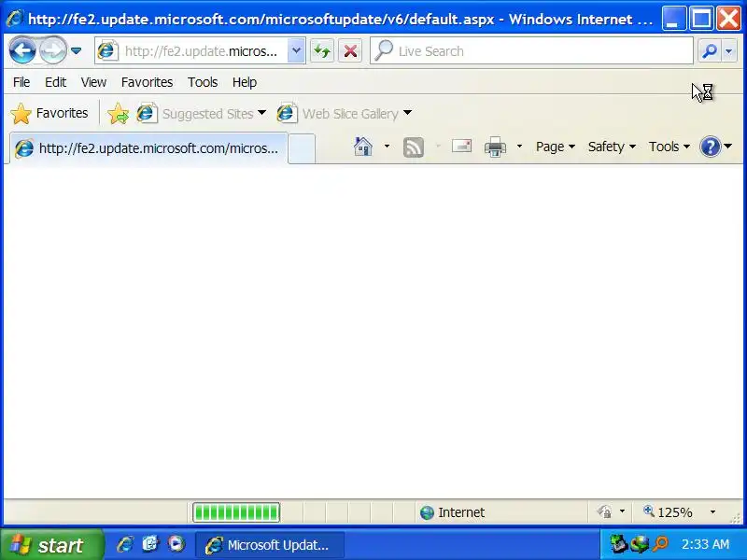Open the Tools menu in menu bar

(203, 82)
